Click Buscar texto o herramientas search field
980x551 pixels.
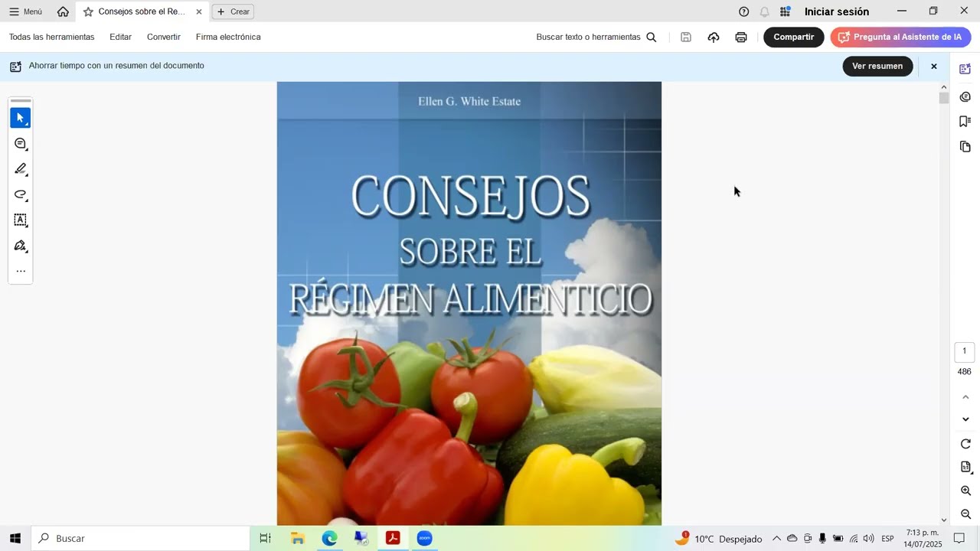coord(596,37)
